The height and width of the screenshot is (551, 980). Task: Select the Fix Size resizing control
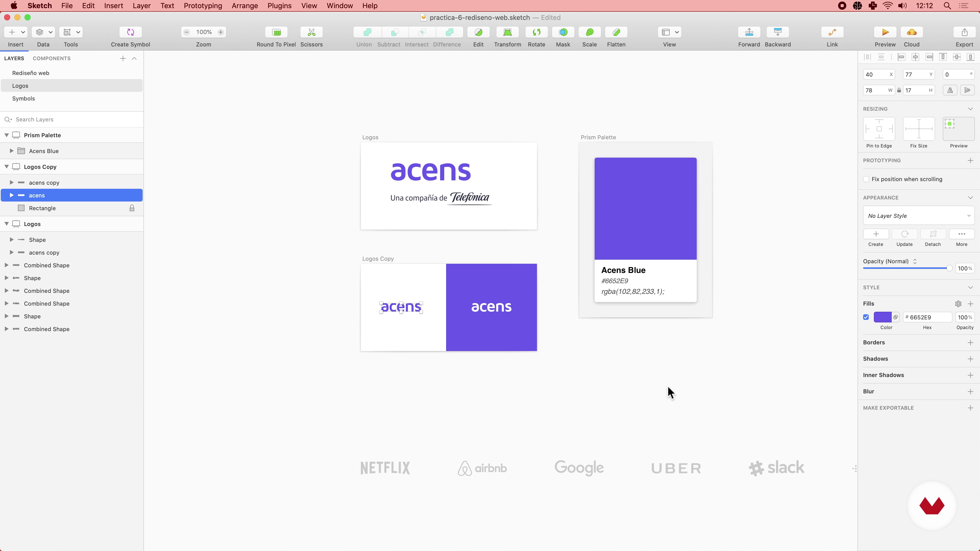coord(919,129)
